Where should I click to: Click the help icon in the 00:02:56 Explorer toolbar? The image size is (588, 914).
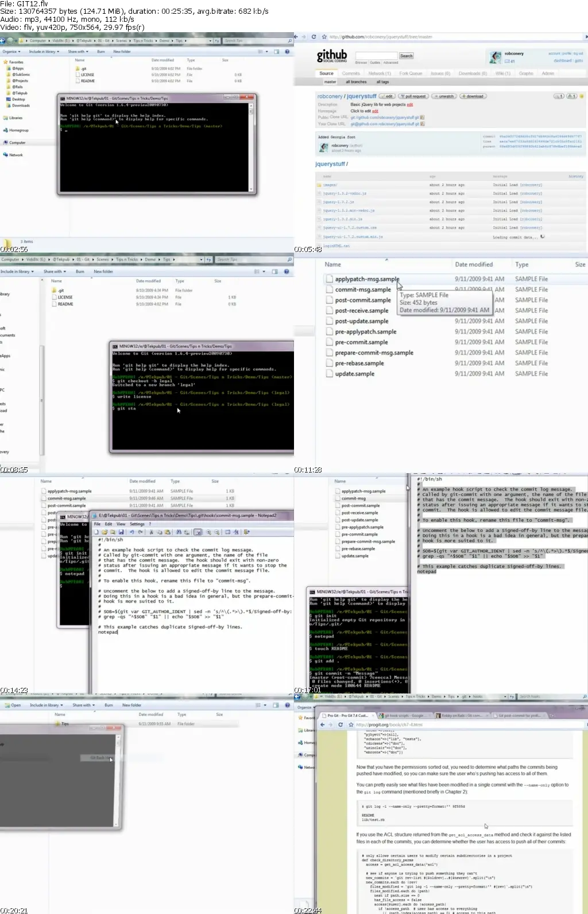(x=287, y=52)
